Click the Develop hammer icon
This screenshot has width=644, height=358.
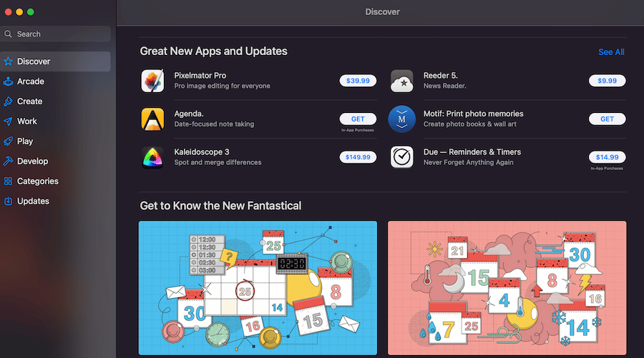click(8, 161)
